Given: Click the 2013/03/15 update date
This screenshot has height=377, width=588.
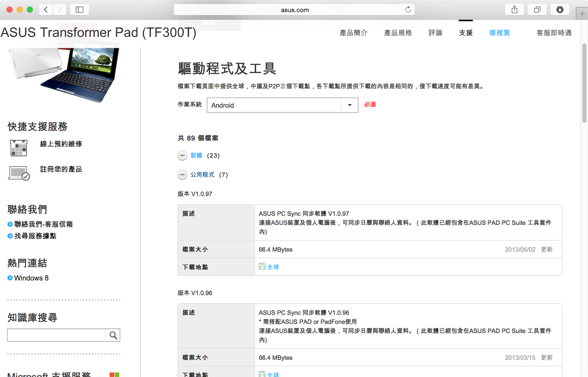Looking at the screenshot, I should coord(520,358).
